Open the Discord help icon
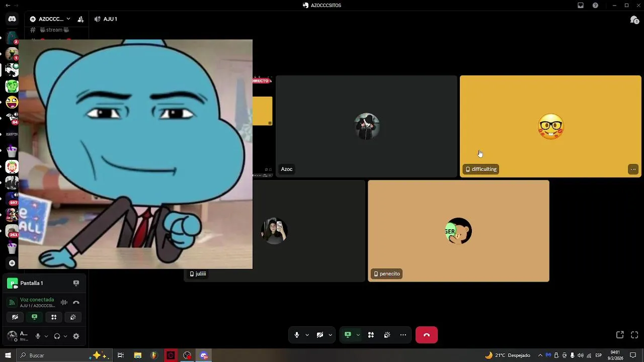644x362 pixels. click(x=596, y=5)
